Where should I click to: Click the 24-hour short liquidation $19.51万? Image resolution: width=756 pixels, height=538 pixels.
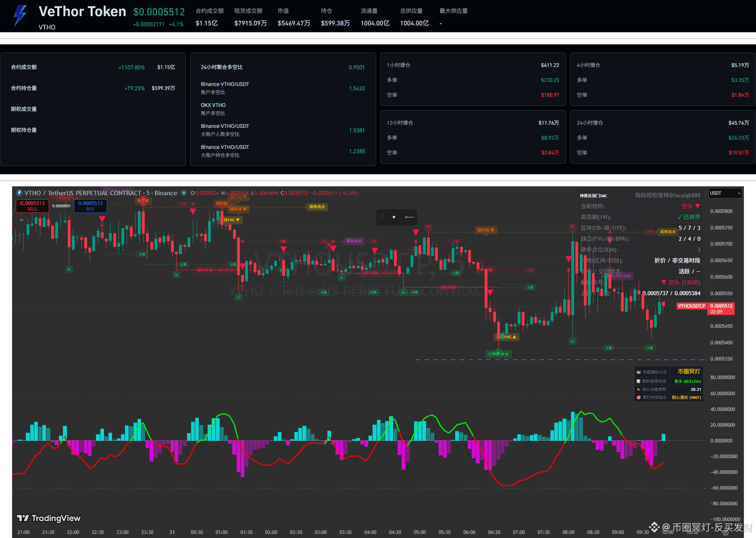click(x=739, y=152)
